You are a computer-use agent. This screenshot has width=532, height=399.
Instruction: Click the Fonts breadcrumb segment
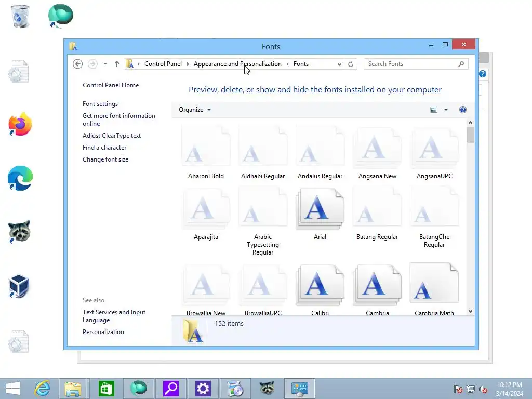coord(301,64)
